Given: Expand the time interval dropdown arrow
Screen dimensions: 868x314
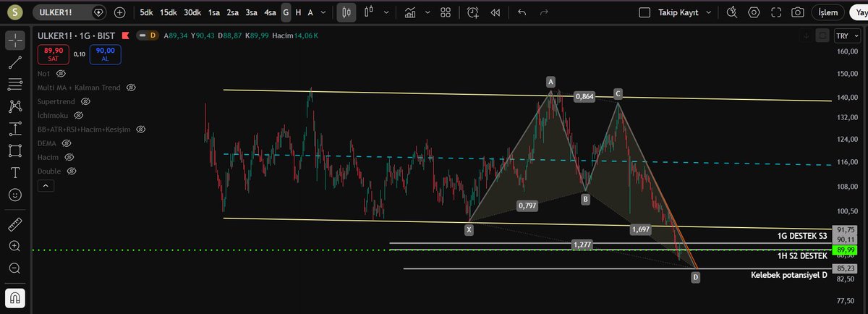Looking at the screenshot, I should point(323,12).
